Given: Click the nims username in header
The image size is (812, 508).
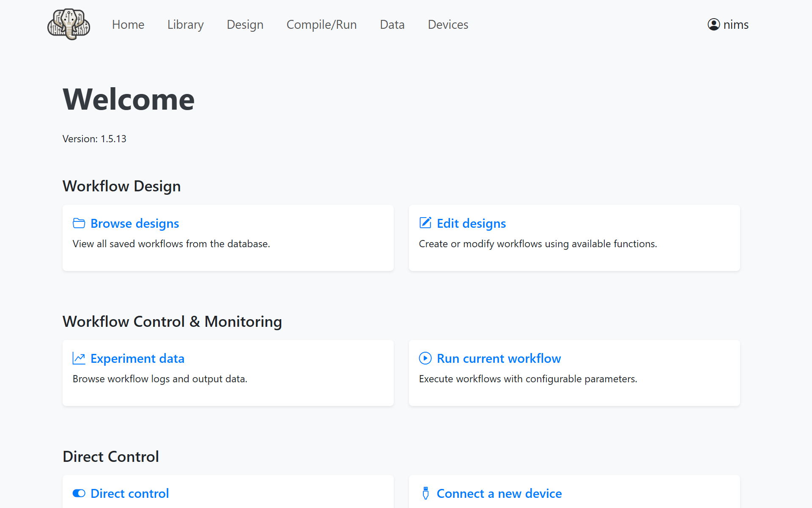Looking at the screenshot, I should tap(736, 25).
